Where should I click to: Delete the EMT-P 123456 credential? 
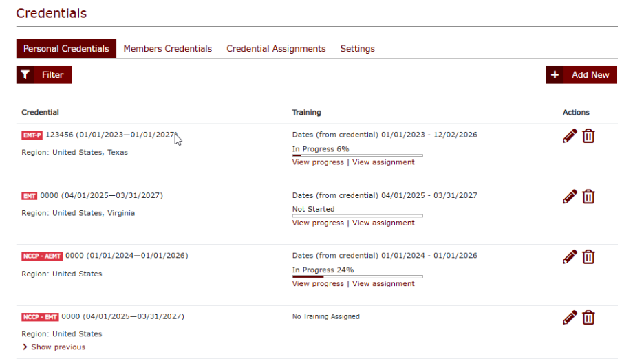point(588,135)
